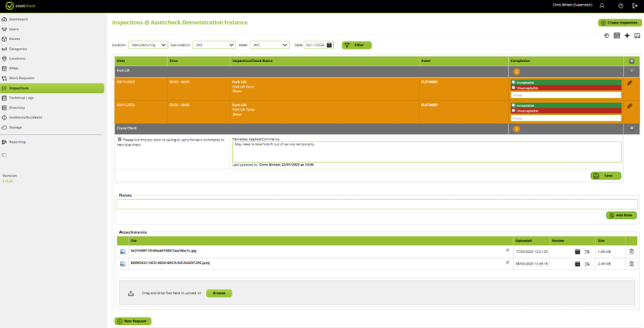Click the QR code icon
This screenshot has width=644, height=328.
(617, 35)
